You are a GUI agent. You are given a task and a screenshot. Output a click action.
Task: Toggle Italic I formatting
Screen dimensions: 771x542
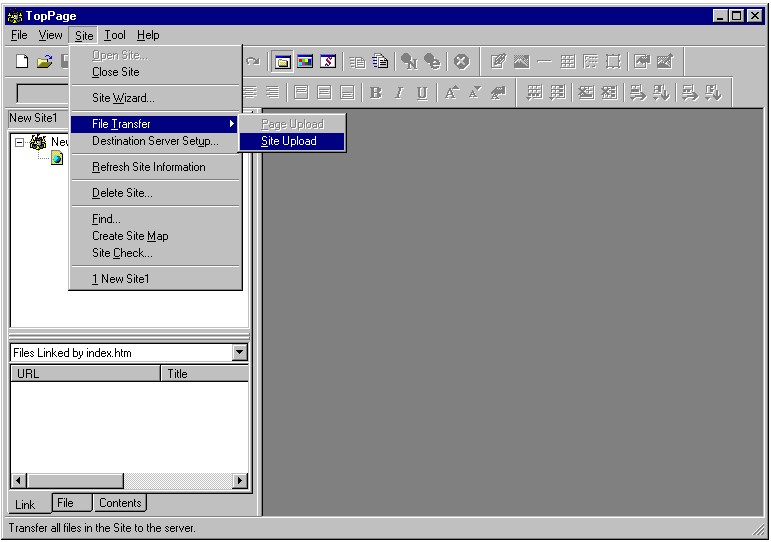pos(399,92)
